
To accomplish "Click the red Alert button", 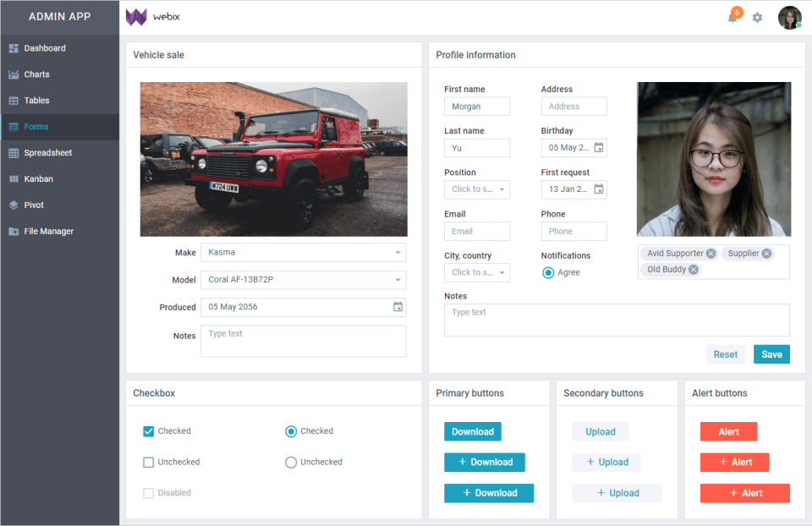I will [x=728, y=431].
